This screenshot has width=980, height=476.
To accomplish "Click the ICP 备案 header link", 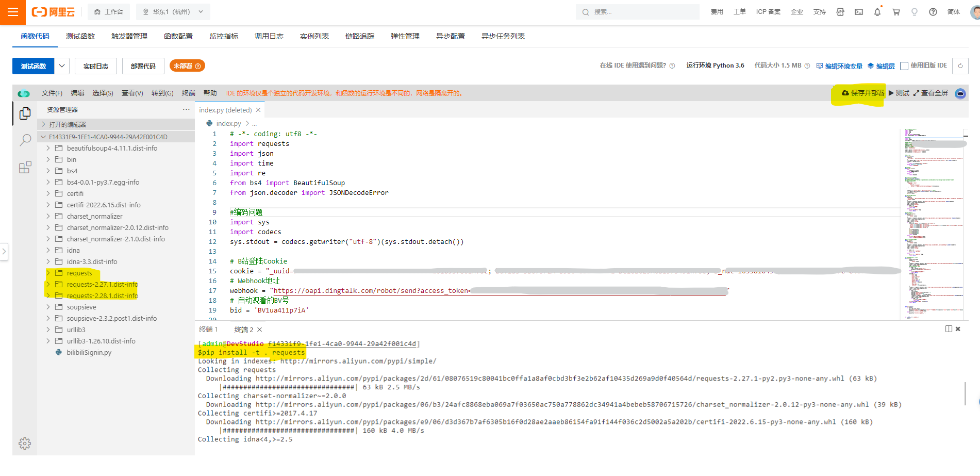I will (x=768, y=12).
